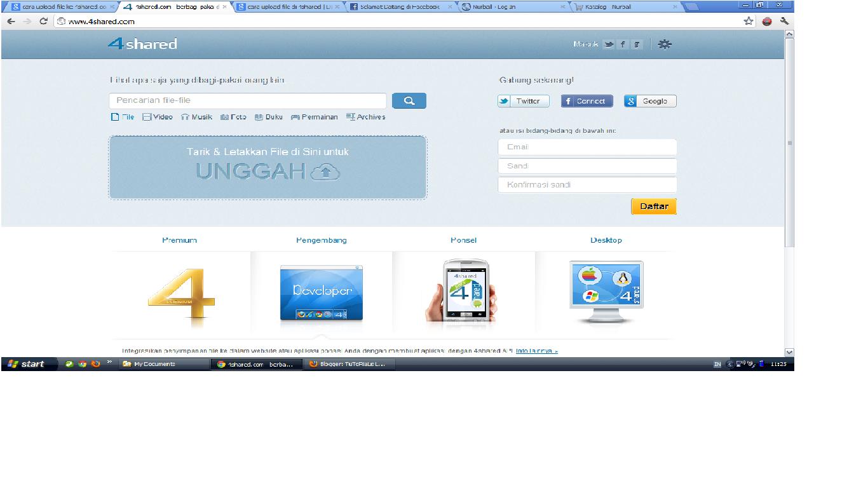Open My Documents taskbar window

164,364
